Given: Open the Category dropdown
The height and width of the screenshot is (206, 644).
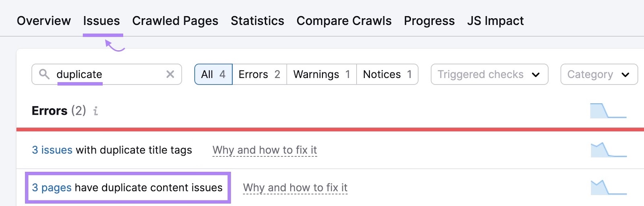Looking at the screenshot, I should coord(599,74).
